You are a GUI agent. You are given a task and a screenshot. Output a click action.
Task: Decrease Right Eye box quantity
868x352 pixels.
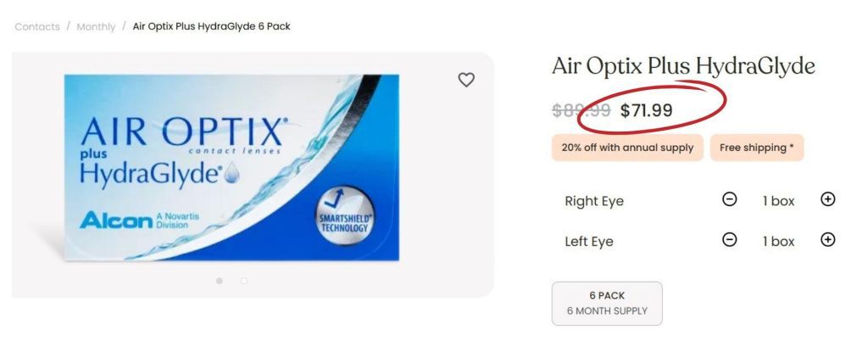click(729, 199)
